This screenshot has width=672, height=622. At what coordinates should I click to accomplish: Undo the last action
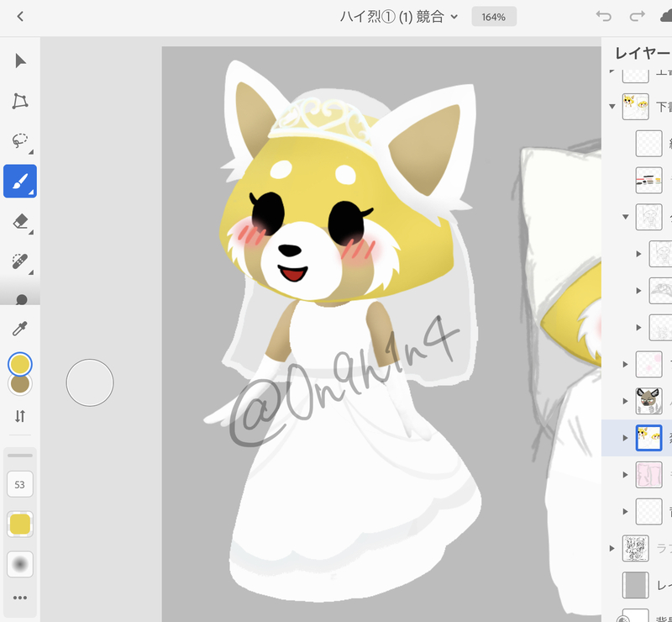coord(603,16)
